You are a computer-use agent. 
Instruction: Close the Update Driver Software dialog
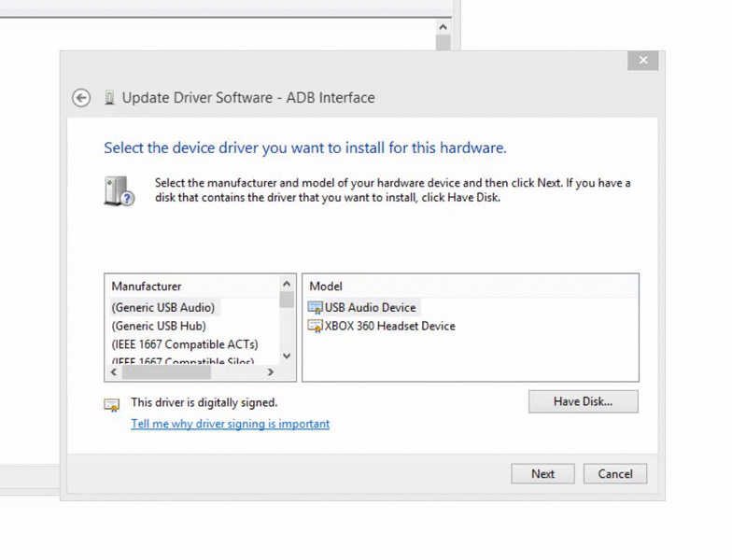tap(642, 60)
